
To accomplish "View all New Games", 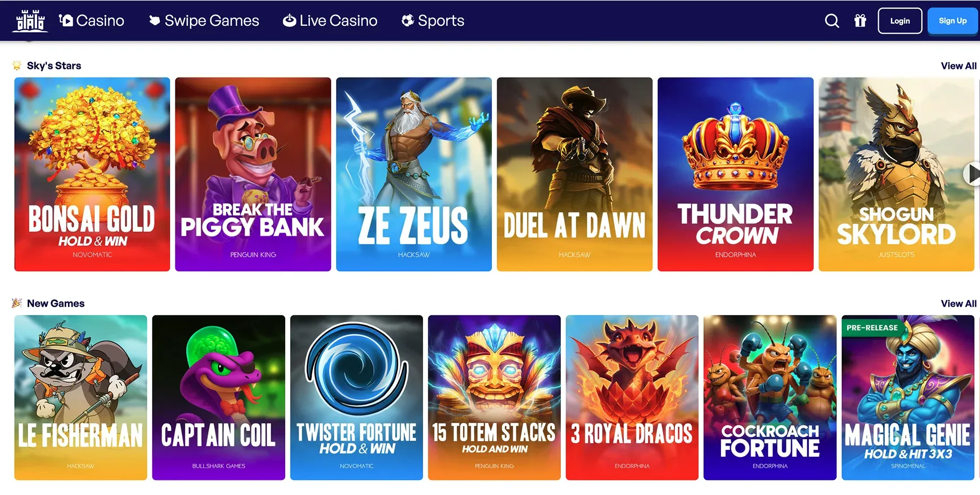I will click(958, 303).
